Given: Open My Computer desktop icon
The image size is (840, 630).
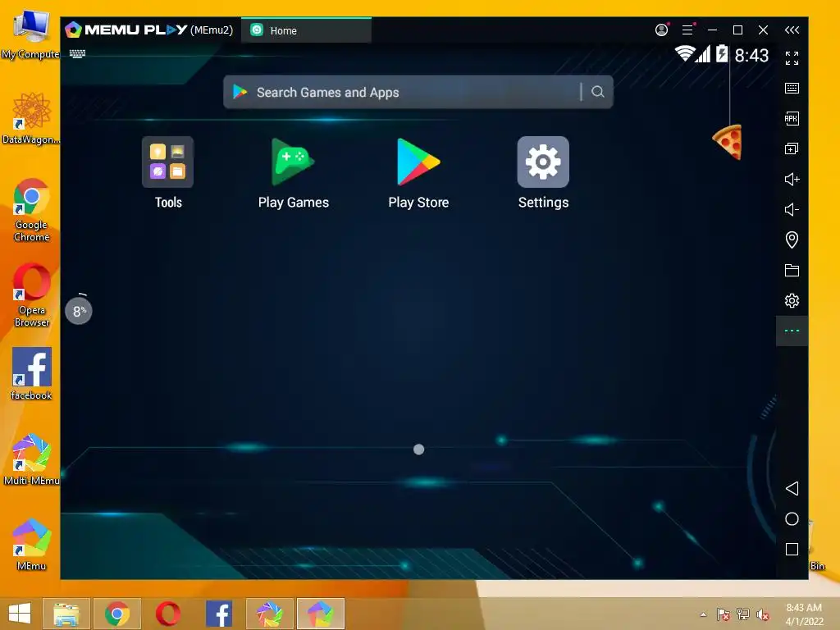Looking at the screenshot, I should point(30,34).
